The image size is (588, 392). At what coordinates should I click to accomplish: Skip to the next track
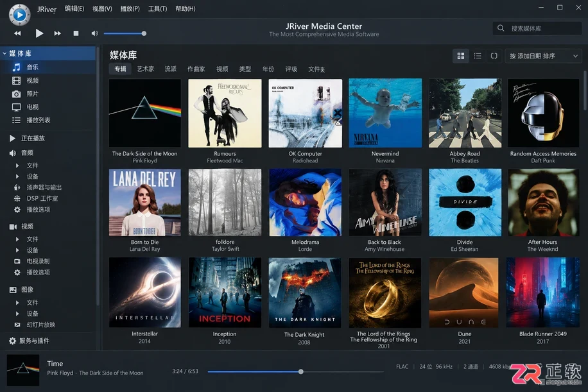pyautogui.click(x=57, y=33)
